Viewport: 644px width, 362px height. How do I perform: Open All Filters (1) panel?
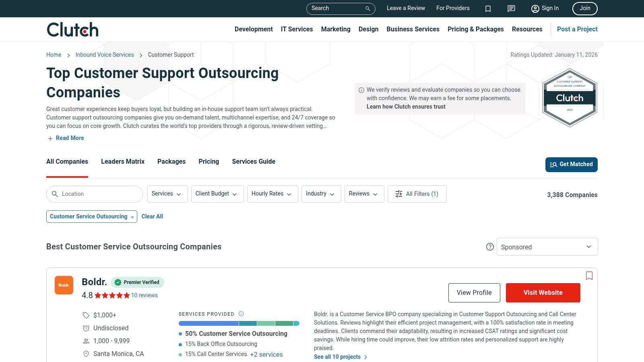click(417, 194)
